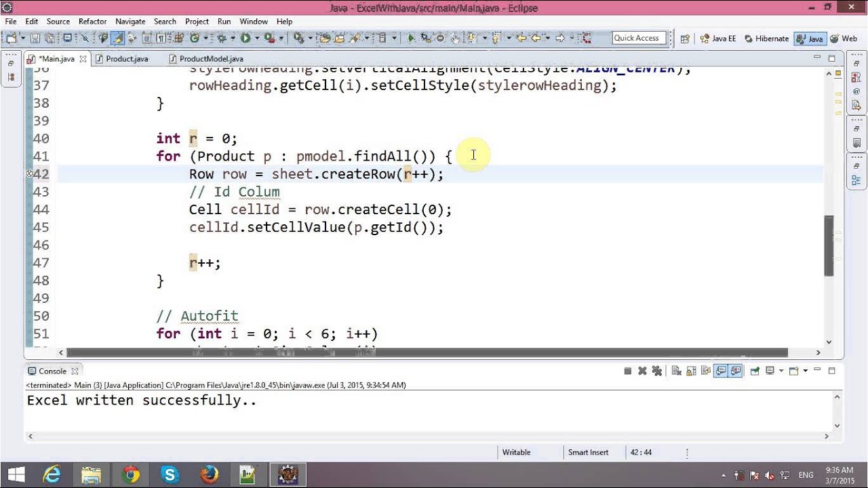The width and height of the screenshot is (868, 488).
Task: Click the Back navigation arrow
Action: [536, 38]
